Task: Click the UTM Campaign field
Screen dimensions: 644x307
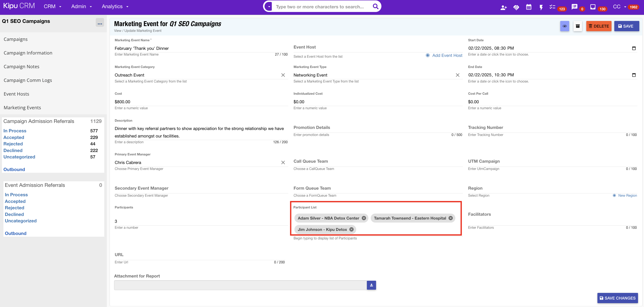Action: [x=552, y=162]
